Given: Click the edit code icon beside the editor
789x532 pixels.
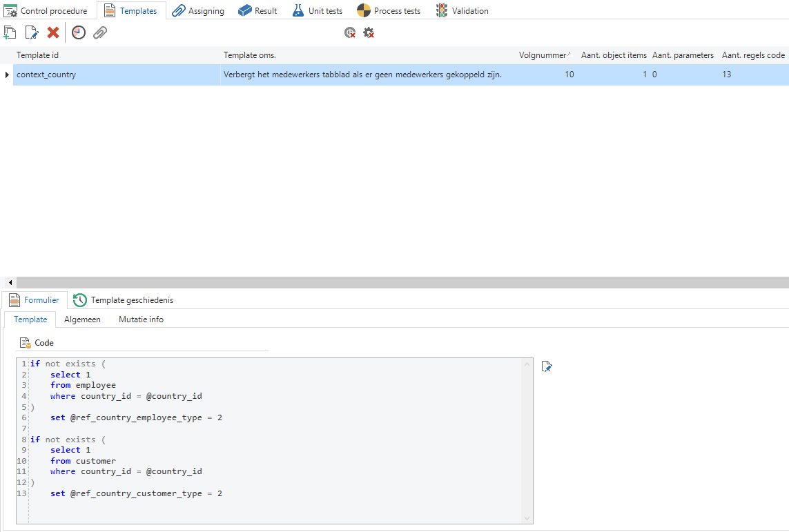Looking at the screenshot, I should (x=547, y=366).
